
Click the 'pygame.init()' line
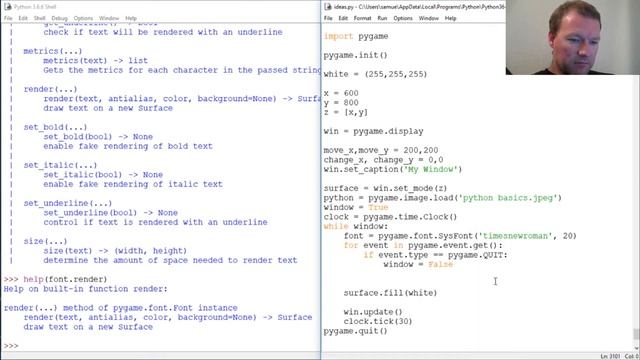tap(356, 55)
